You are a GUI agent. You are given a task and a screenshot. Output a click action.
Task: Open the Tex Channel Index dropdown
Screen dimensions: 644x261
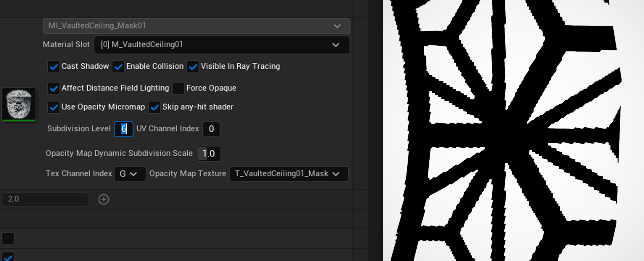tap(130, 174)
